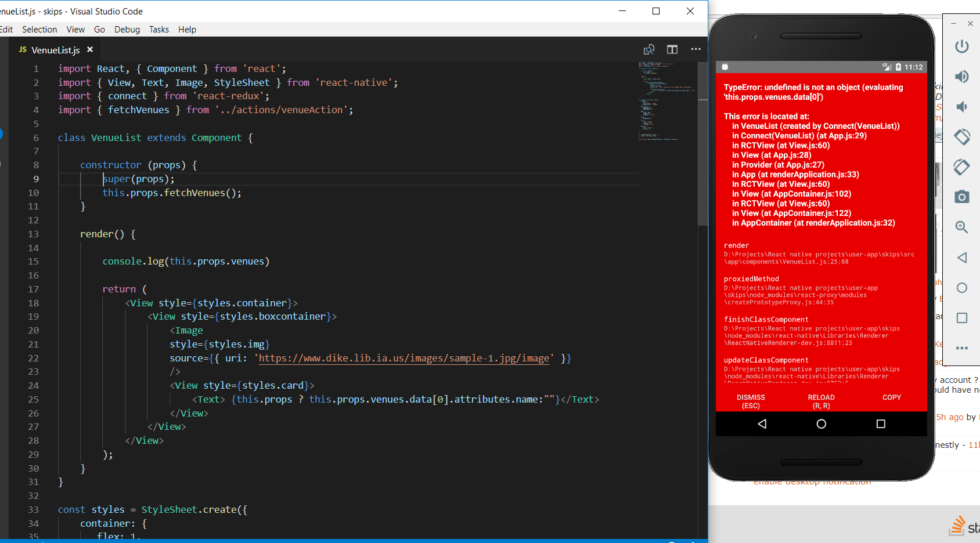This screenshot has height=543, width=980.
Task: Open the Go menu
Action: point(99,30)
